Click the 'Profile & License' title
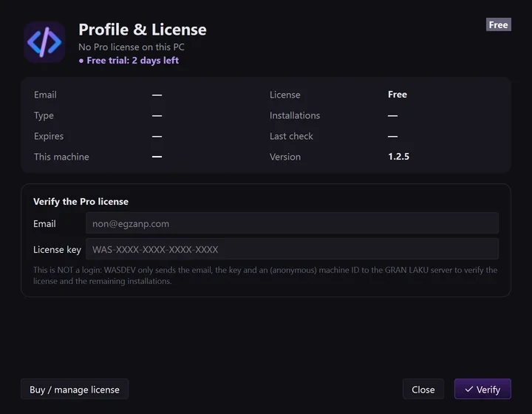Image resolution: width=532 pixels, height=414 pixels. pos(143,30)
